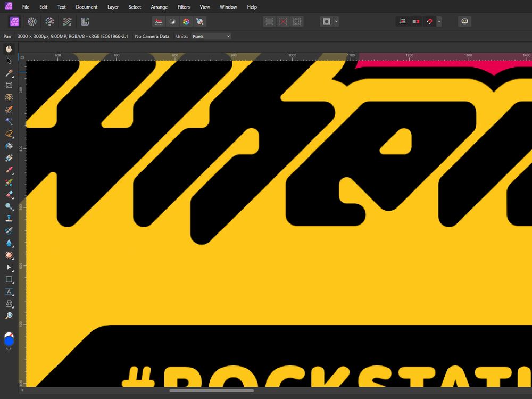Open the Text menu
Viewport: 532px width, 399px height.
click(x=61, y=7)
